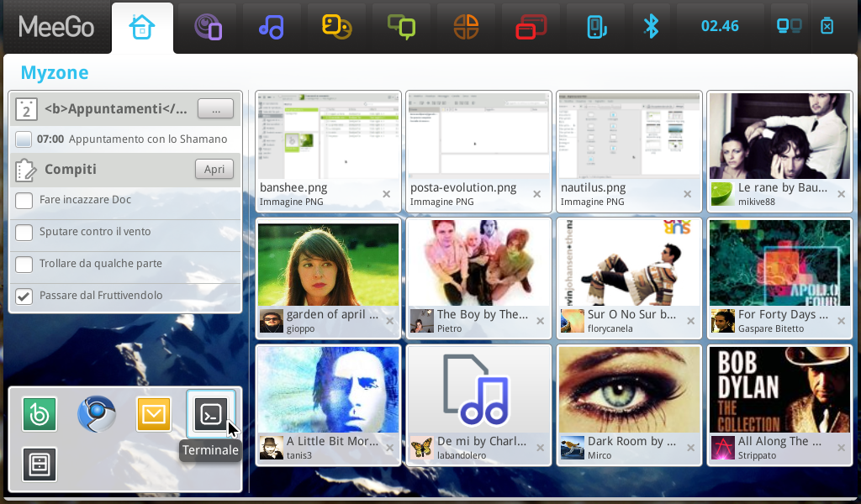The width and height of the screenshot is (861, 504).
Task: Click labandolero's butterfly avatar
Action: click(x=422, y=448)
